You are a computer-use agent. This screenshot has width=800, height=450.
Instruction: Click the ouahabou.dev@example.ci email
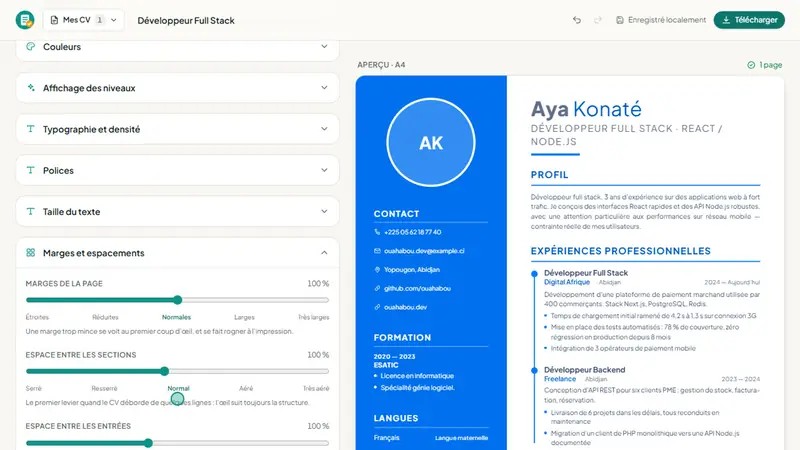[x=424, y=251]
